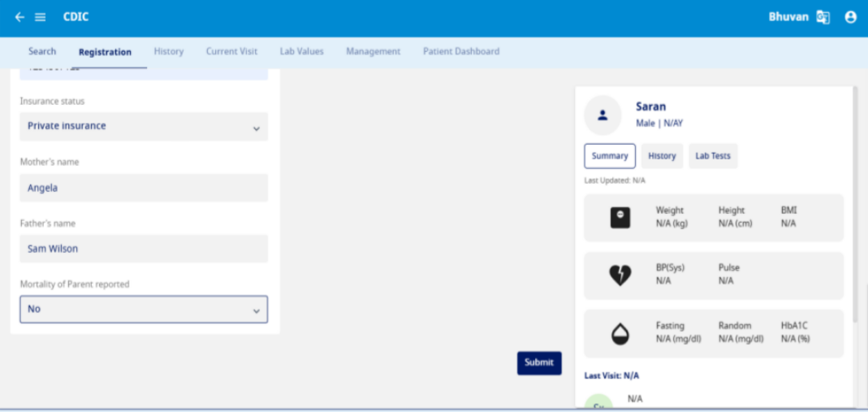This screenshot has width=868, height=412.
Task: Click Saran's patient avatar icon
Action: point(602,115)
